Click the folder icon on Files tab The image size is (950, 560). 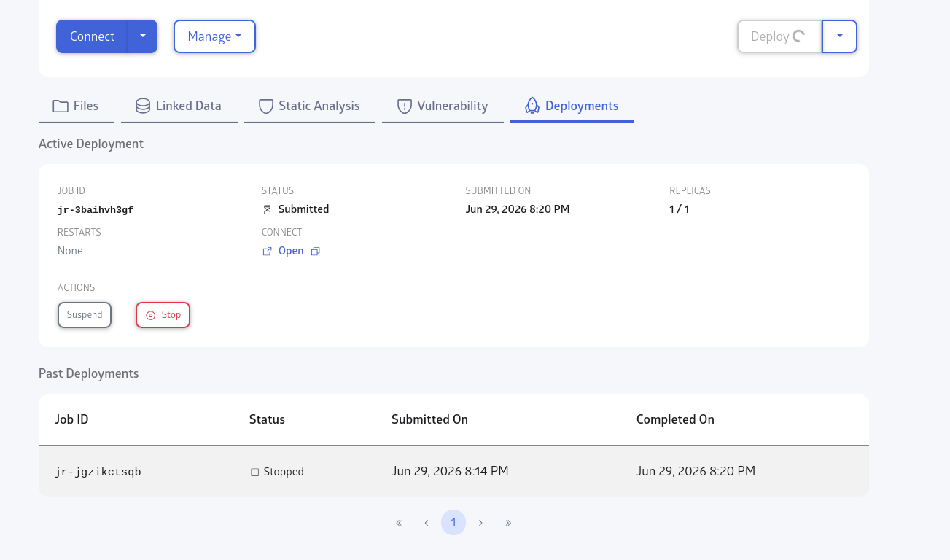[61, 106]
